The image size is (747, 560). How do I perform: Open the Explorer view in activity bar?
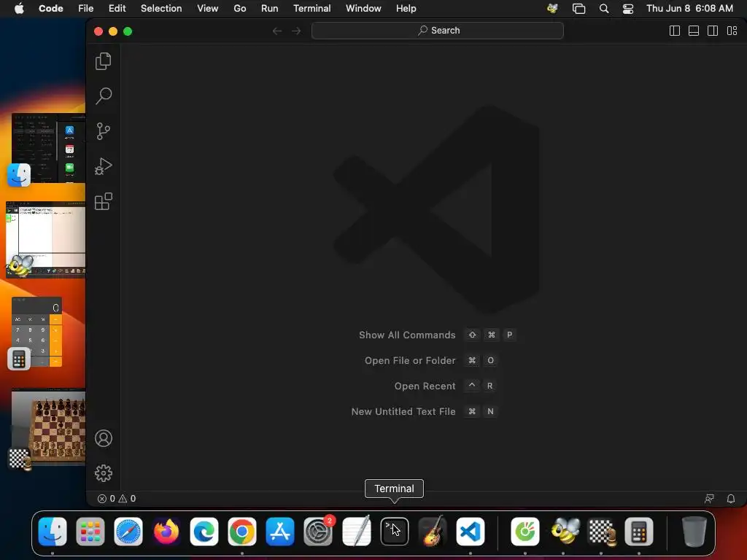click(x=104, y=61)
